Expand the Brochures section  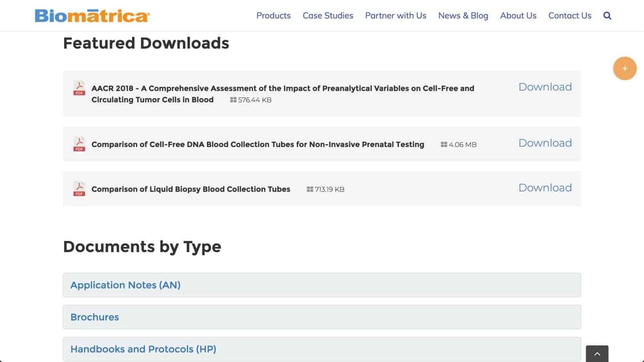[x=322, y=317]
